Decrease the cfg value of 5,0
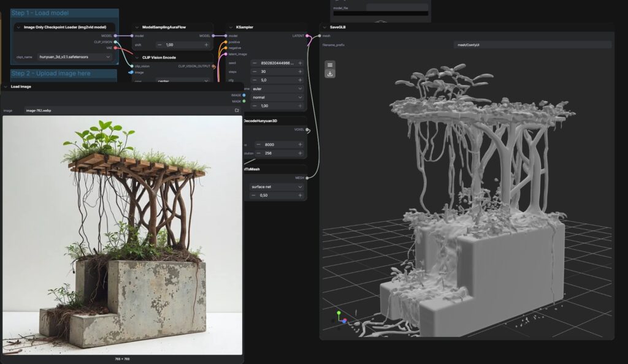The height and width of the screenshot is (364, 628). tap(256, 80)
